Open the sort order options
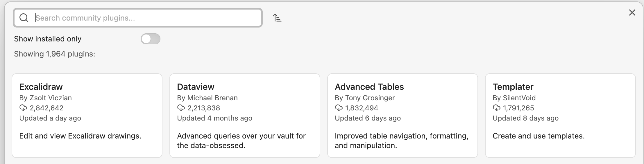 coord(277,18)
